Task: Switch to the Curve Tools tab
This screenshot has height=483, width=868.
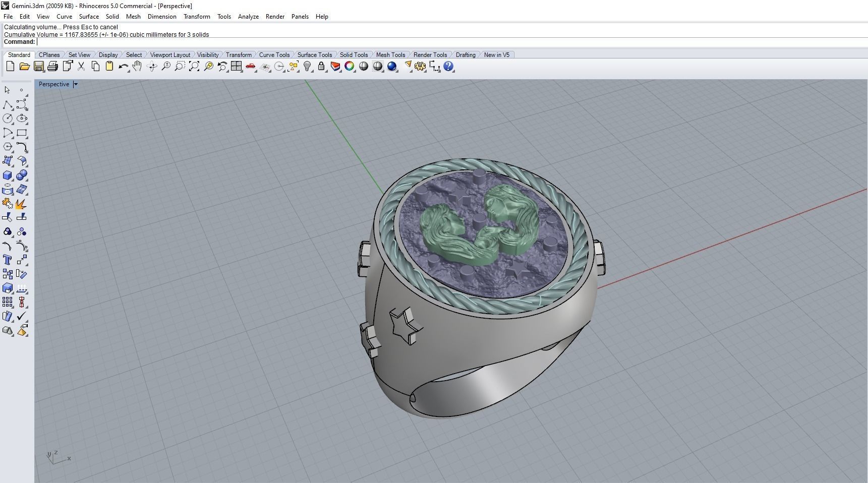Action: pyautogui.click(x=274, y=55)
